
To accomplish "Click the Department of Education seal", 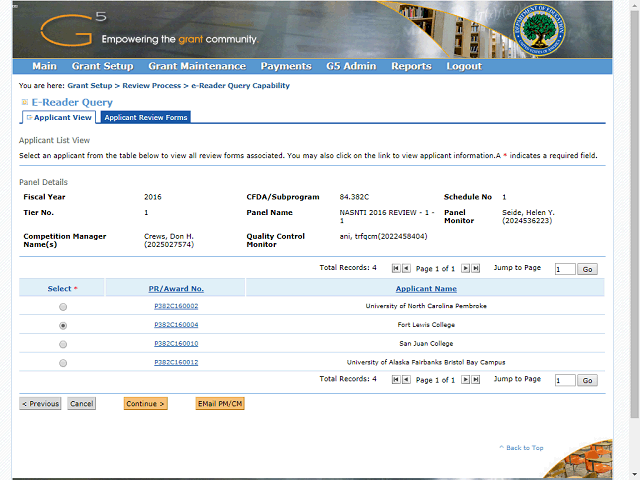I will coord(539,30).
